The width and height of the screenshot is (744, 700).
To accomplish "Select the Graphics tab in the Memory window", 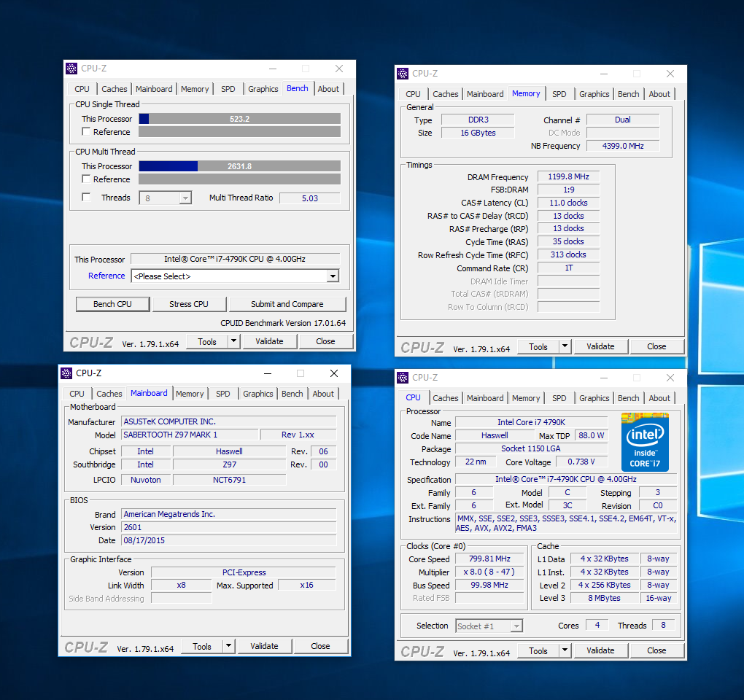I will tap(594, 94).
